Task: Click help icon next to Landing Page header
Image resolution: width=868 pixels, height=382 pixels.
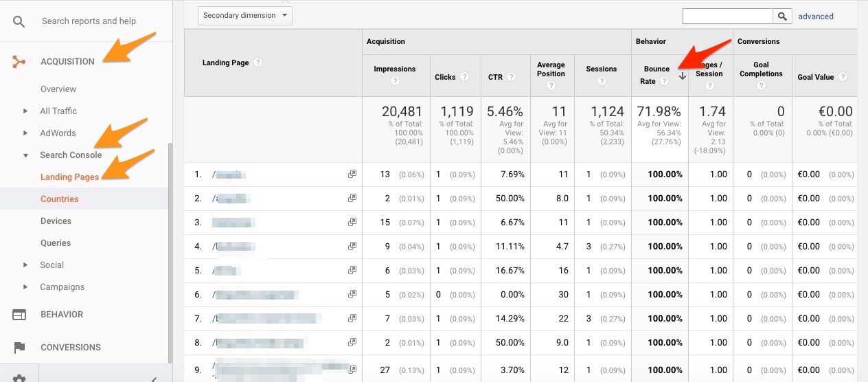Action: [x=258, y=63]
